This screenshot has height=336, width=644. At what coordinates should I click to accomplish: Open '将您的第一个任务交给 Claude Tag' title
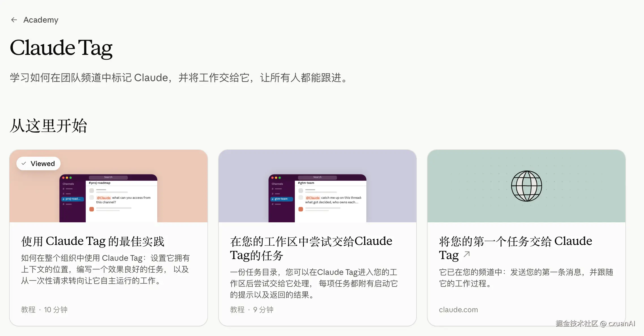(516, 248)
